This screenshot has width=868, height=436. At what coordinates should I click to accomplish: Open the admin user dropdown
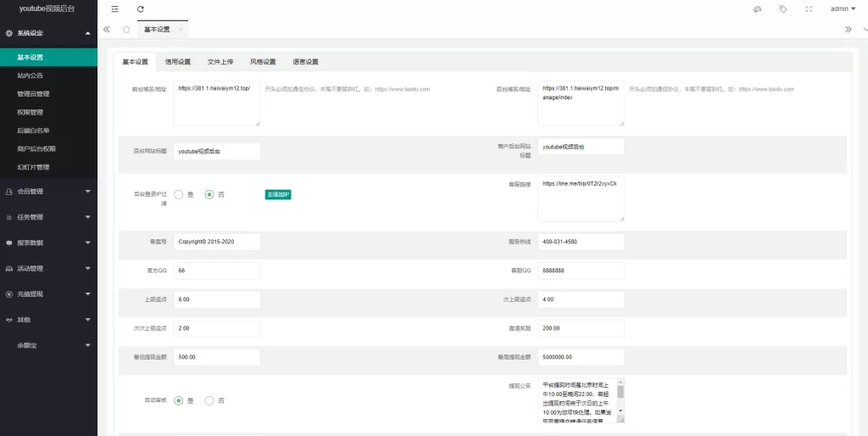pyautogui.click(x=843, y=9)
